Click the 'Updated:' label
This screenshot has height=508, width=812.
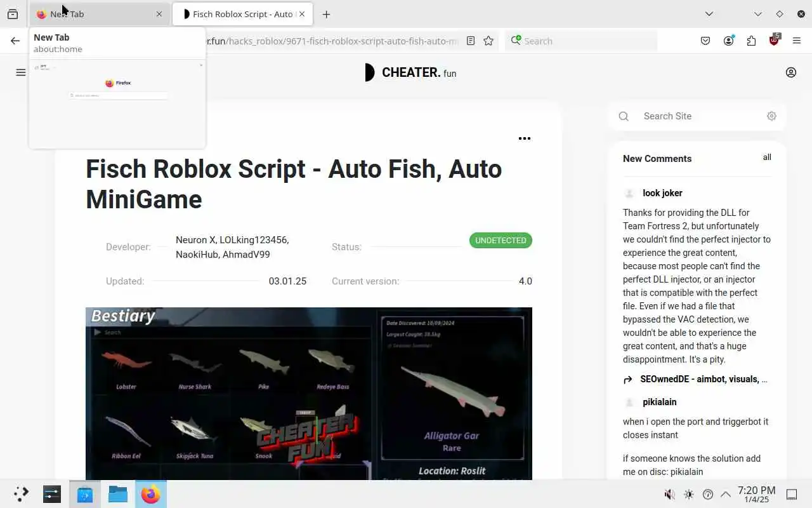125,281
